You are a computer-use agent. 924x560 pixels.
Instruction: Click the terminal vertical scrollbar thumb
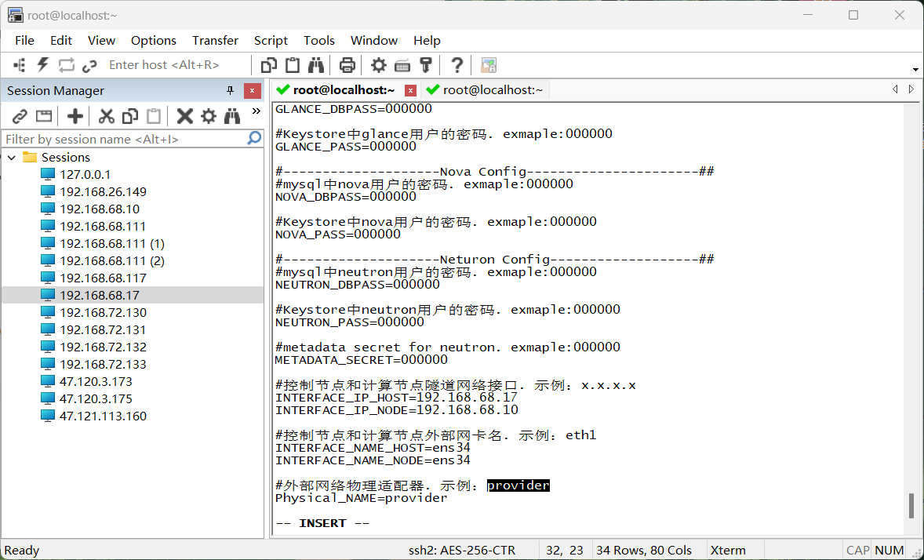[911, 505]
